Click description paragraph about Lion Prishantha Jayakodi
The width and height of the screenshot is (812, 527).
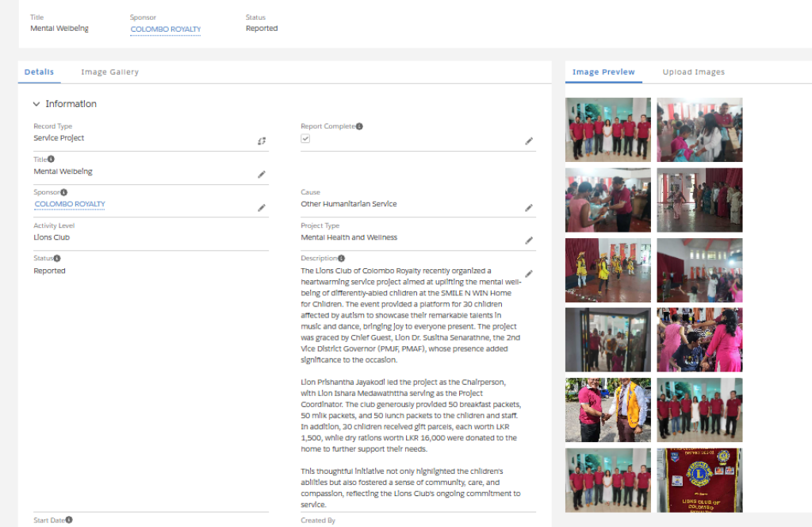412,416
